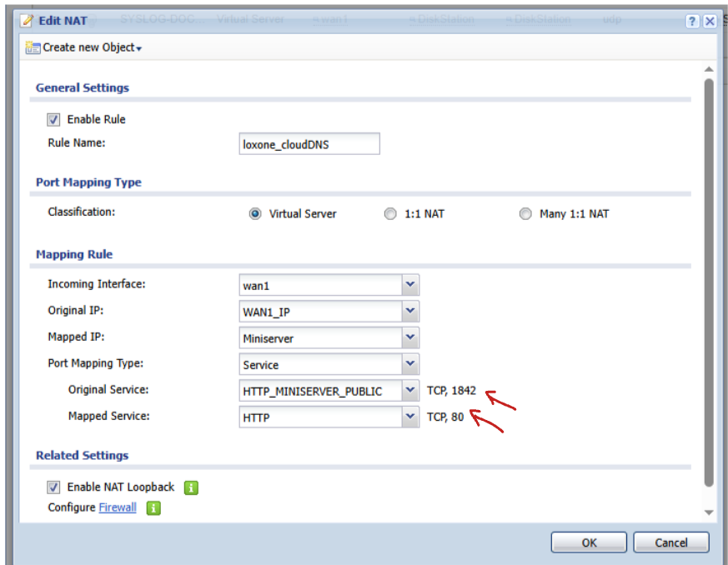
Task: Click the scrollbar down arrow
Action: click(x=709, y=512)
